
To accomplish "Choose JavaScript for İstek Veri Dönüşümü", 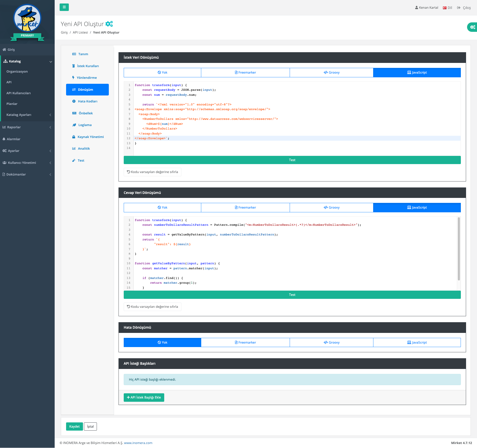I will tap(417, 72).
